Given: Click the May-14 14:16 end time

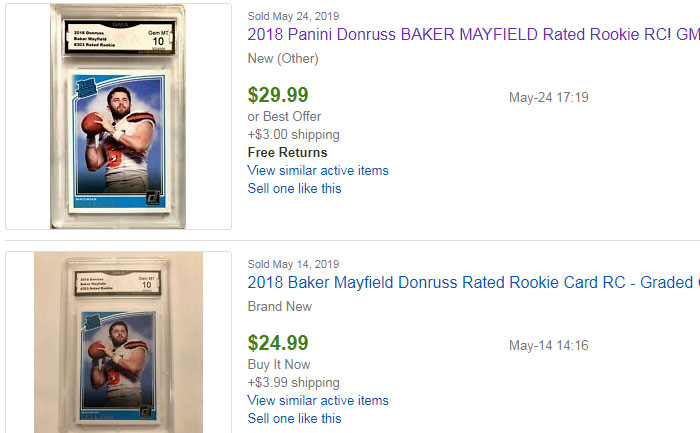Looking at the screenshot, I should coord(549,345).
